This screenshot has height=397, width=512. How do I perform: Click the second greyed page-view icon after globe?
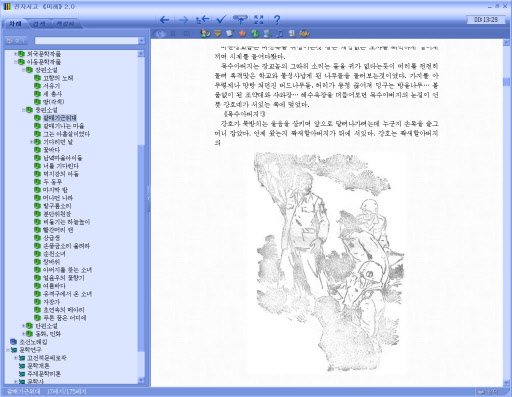(187, 34)
